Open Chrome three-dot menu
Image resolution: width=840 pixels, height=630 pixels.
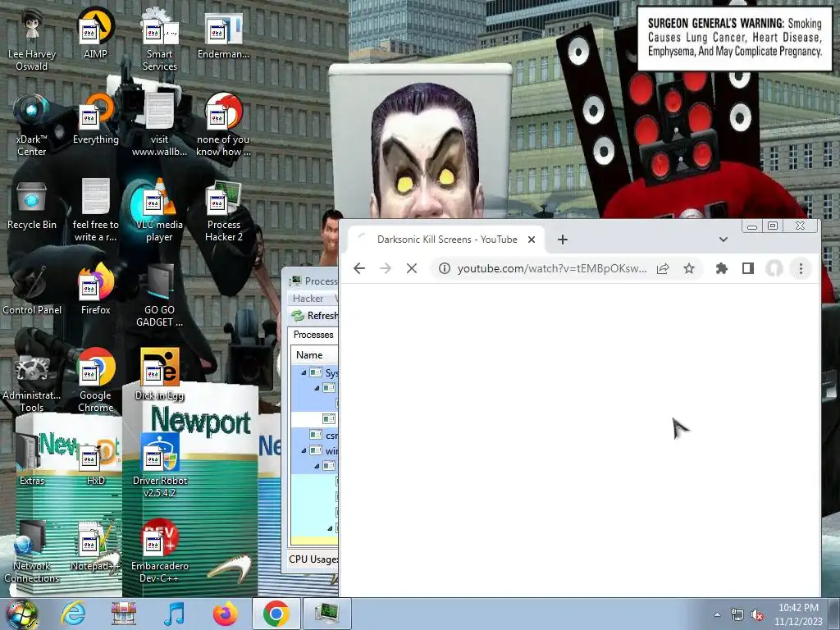(x=801, y=268)
